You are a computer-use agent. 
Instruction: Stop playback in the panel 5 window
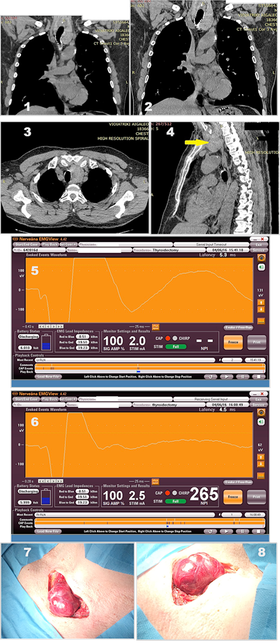pos(259,376)
